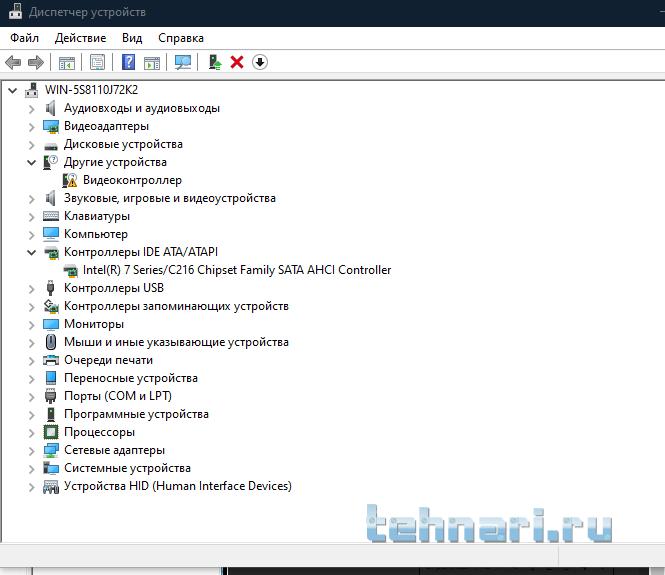Select the WIN-5S8110J72K2 computer name

[92, 89]
